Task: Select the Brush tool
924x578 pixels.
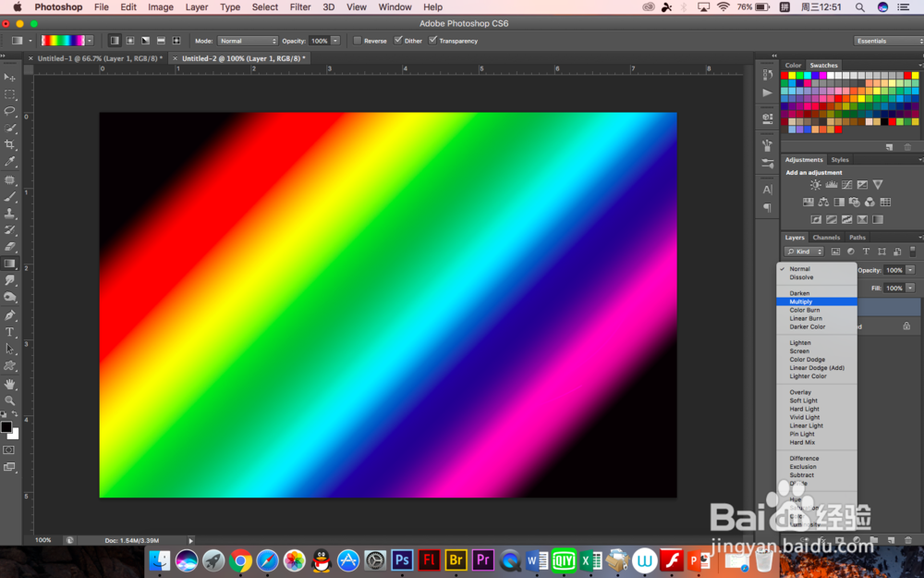Action: 9,197
